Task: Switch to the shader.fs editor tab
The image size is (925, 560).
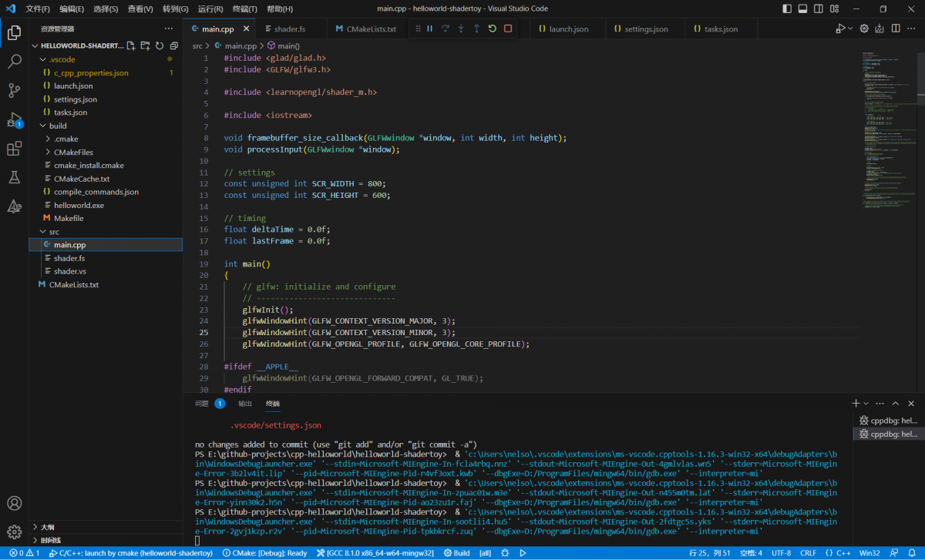Action: (289, 29)
